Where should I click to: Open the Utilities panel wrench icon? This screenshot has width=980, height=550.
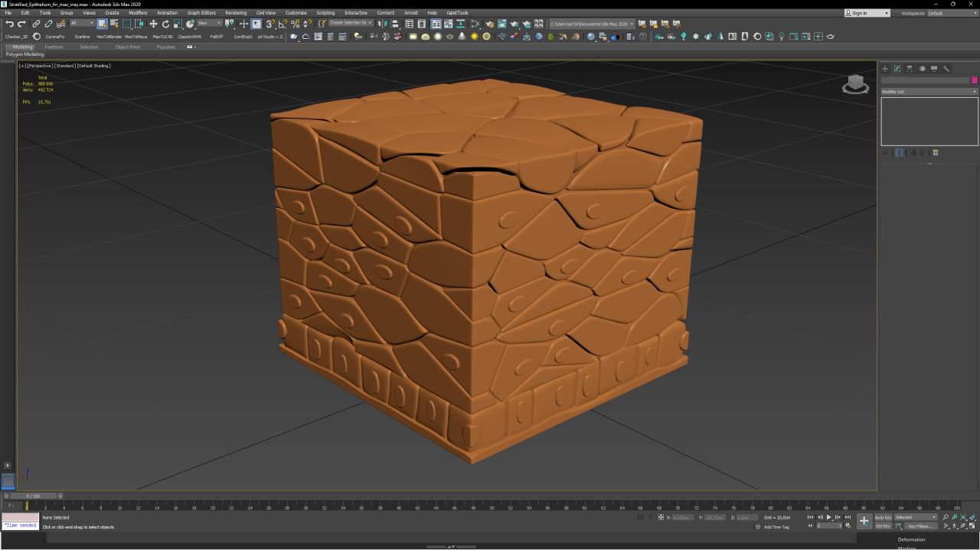click(x=946, y=68)
